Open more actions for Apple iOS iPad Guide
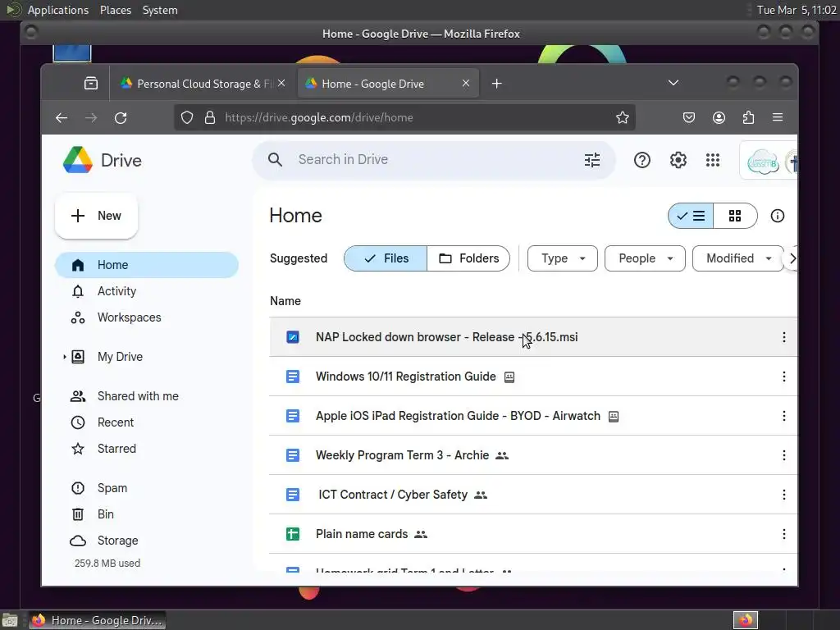Viewport: 840px width, 630px height. click(783, 416)
